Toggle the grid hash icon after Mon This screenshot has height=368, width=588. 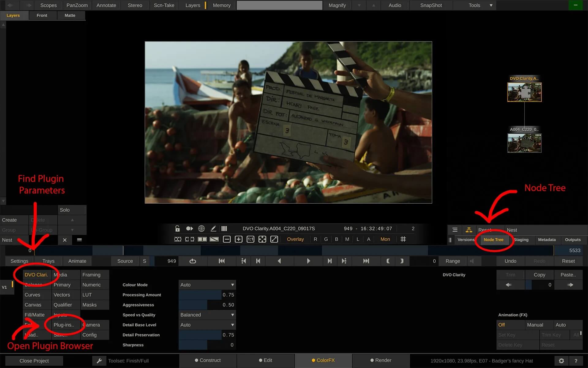pyautogui.click(x=403, y=239)
